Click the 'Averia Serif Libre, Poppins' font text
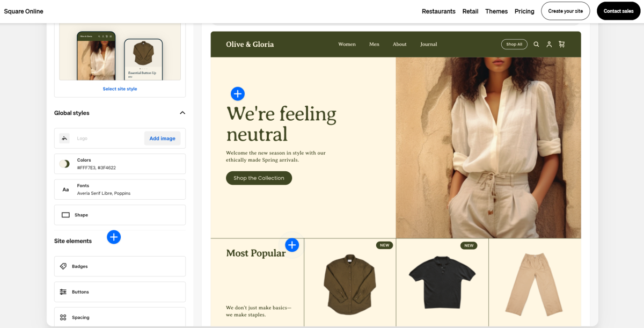The image size is (644, 328). click(104, 193)
